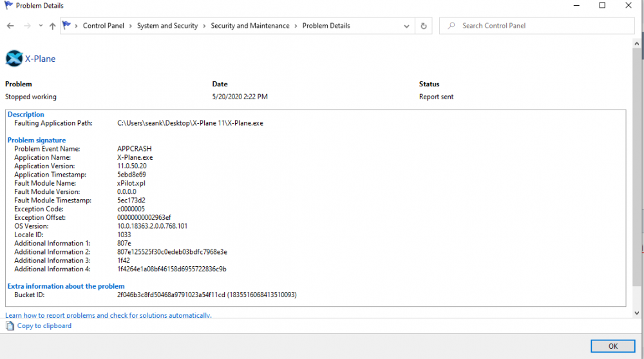
Task: Open the recent locations chevron
Action: [41, 26]
